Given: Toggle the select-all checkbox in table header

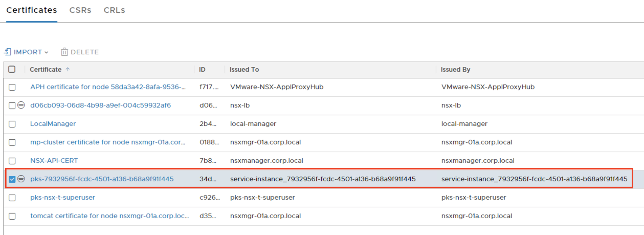Looking at the screenshot, I should [x=12, y=69].
